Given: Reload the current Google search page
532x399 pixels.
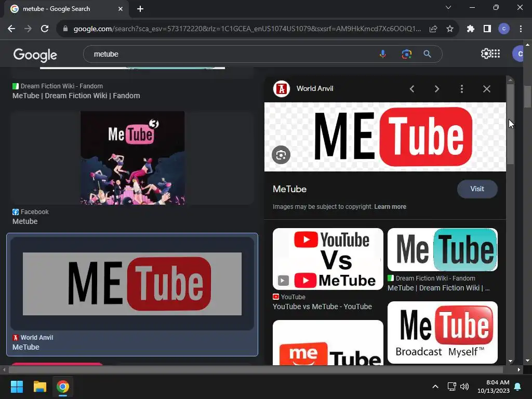Looking at the screenshot, I should 45,29.
